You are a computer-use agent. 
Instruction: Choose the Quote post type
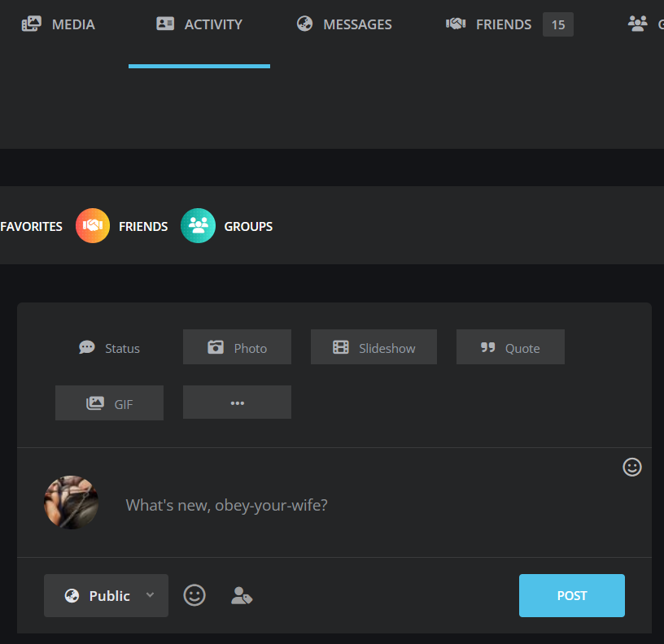click(x=510, y=347)
